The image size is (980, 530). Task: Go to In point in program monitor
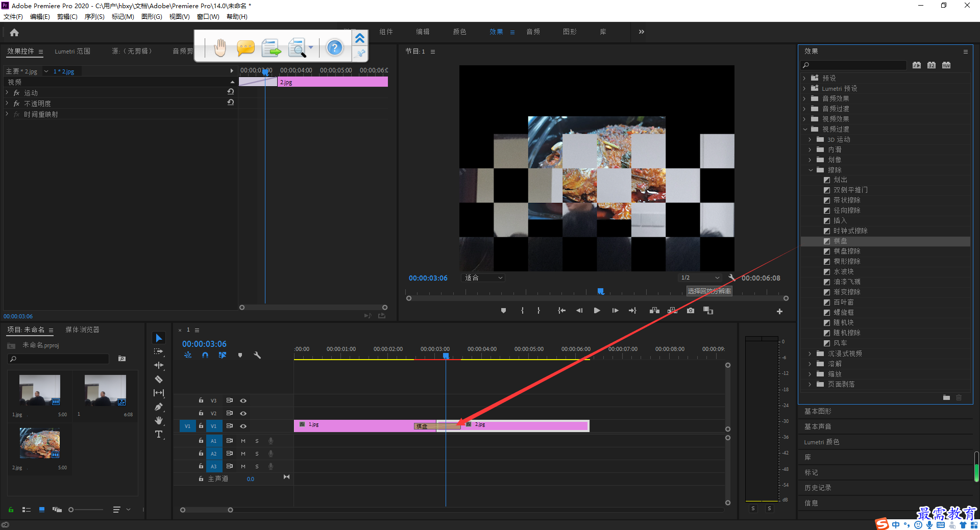coord(561,311)
